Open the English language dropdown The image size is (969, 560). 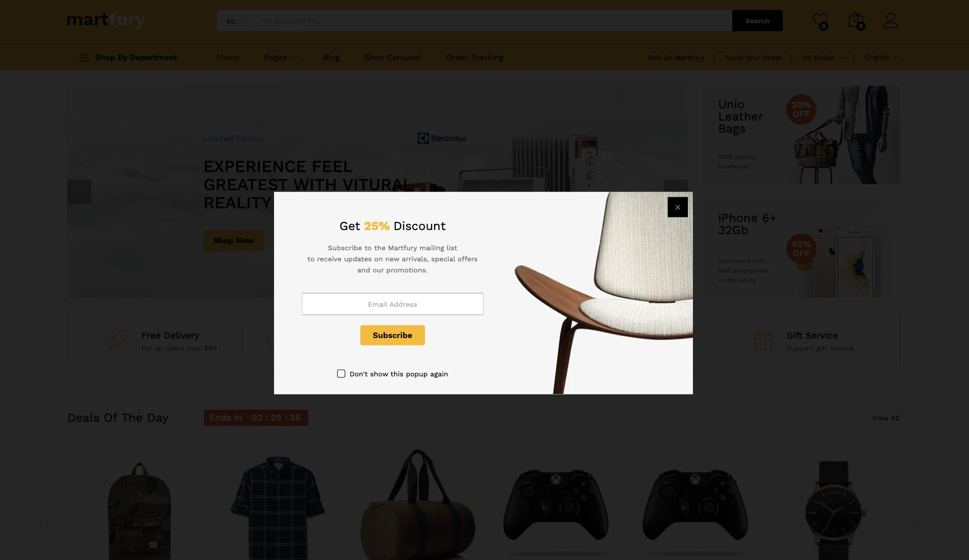click(882, 57)
